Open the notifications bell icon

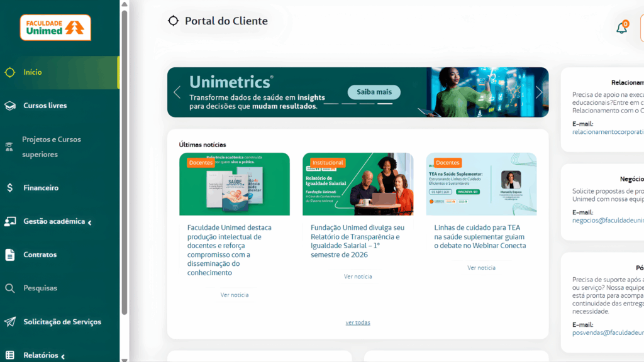tap(621, 28)
